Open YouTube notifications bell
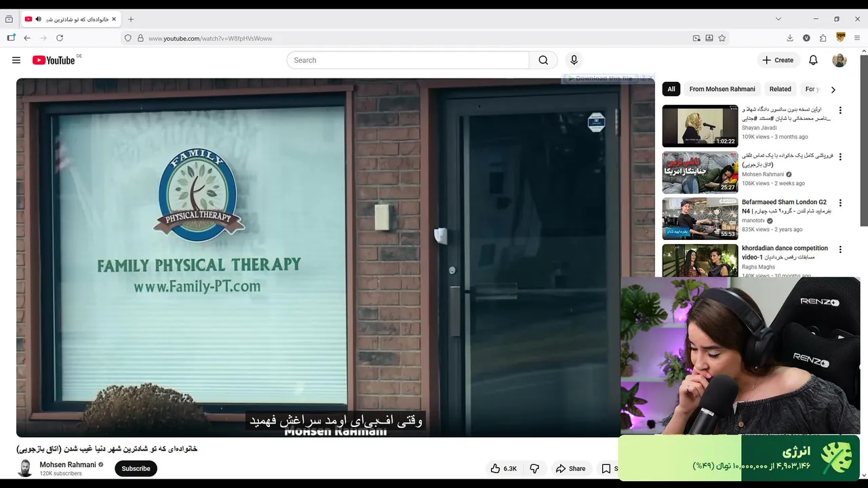This screenshot has height=488, width=868. click(x=813, y=60)
